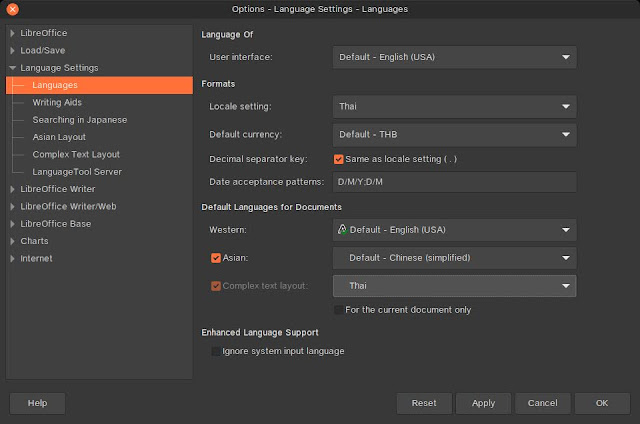Select Complex Text Layout in tree
Viewport: 640px width, 424px height.
click(76, 154)
